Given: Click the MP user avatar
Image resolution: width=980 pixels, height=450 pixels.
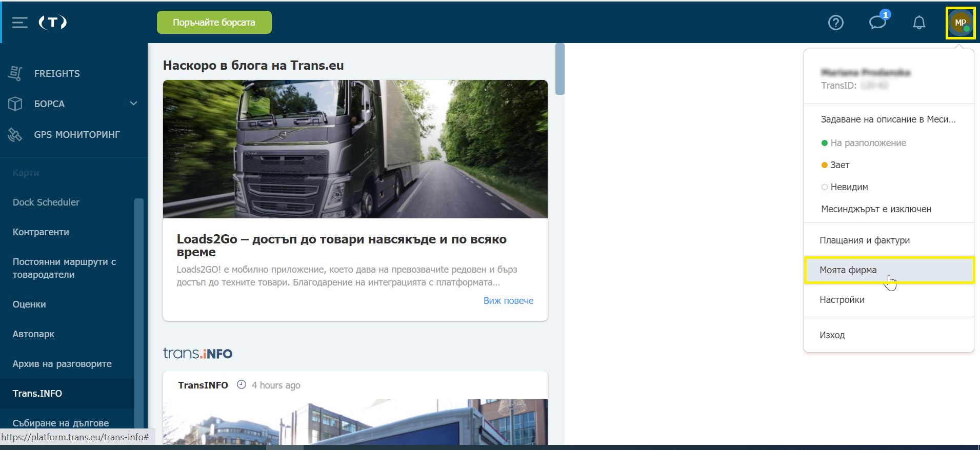Looking at the screenshot, I should coord(960,23).
